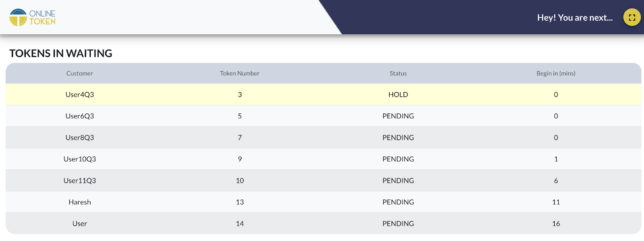Click PENDING status in User8Q3 row
644x241 pixels.
click(398, 138)
